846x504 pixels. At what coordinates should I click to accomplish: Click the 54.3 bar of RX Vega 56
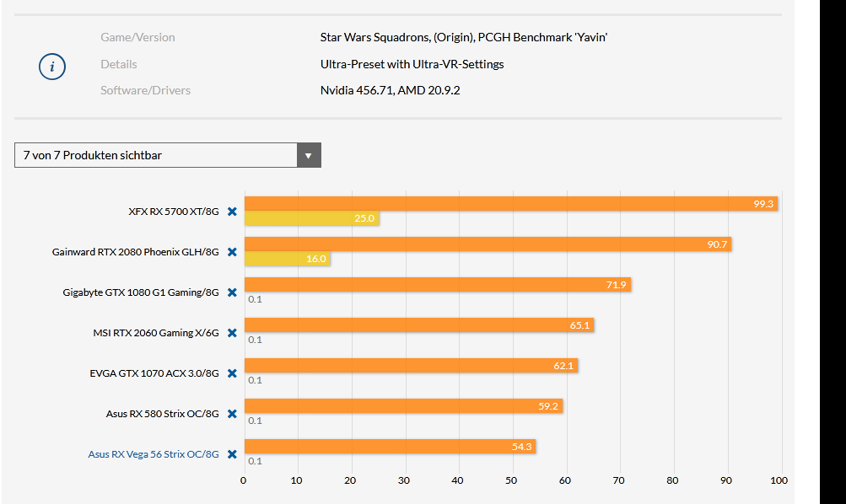[388, 446]
